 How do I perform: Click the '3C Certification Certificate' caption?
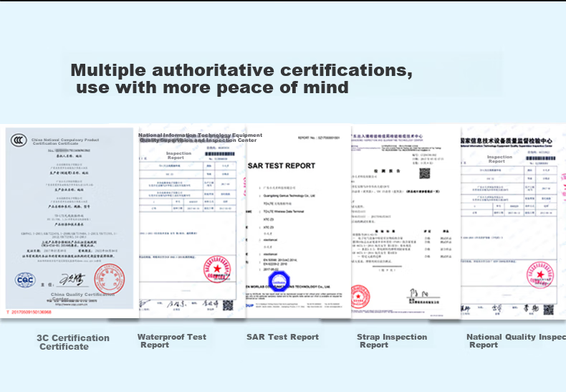pyautogui.click(x=73, y=342)
